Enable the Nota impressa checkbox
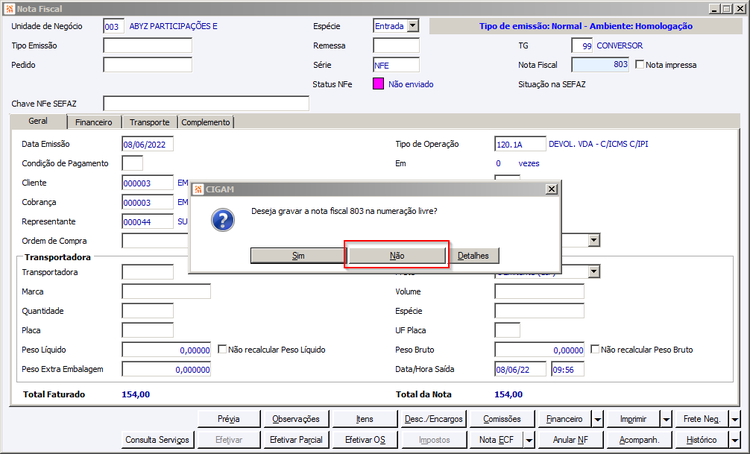This screenshot has width=750, height=454. pyautogui.click(x=640, y=64)
